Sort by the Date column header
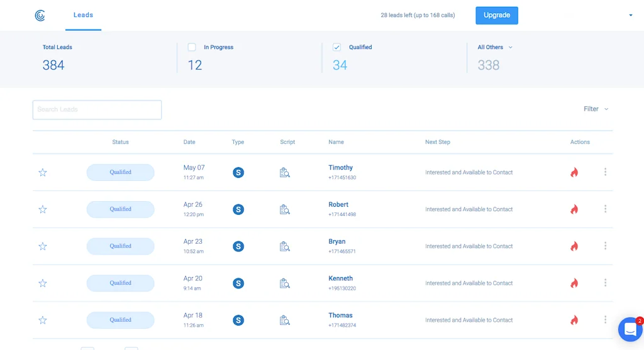The height and width of the screenshot is (350, 644). coord(189,142)
